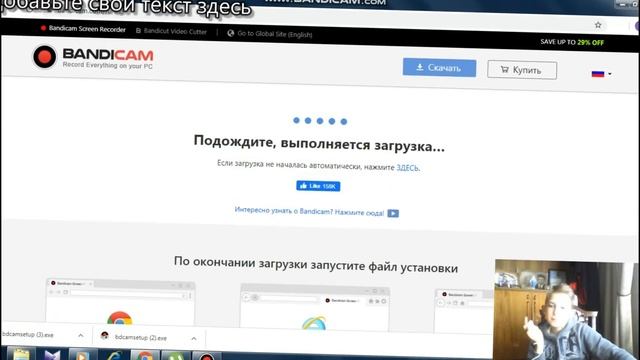Click the webcam overlay video

tap(567, 310)
